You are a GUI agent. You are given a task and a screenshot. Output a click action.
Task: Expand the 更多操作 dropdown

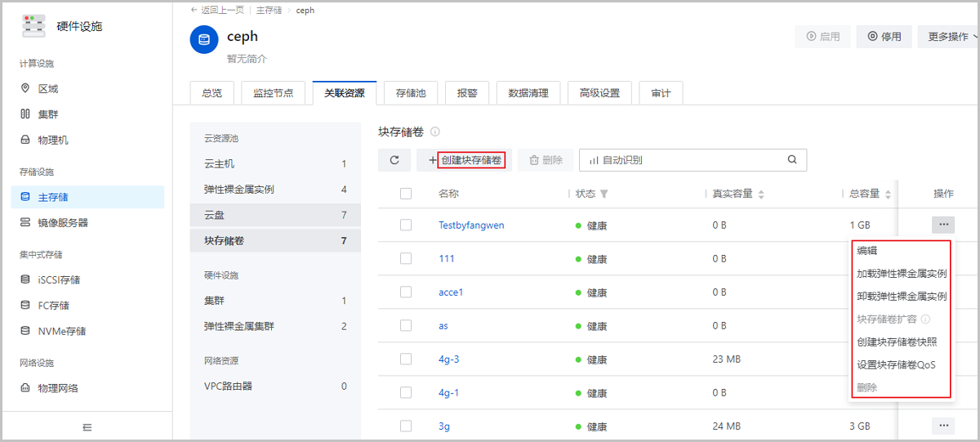952,37
